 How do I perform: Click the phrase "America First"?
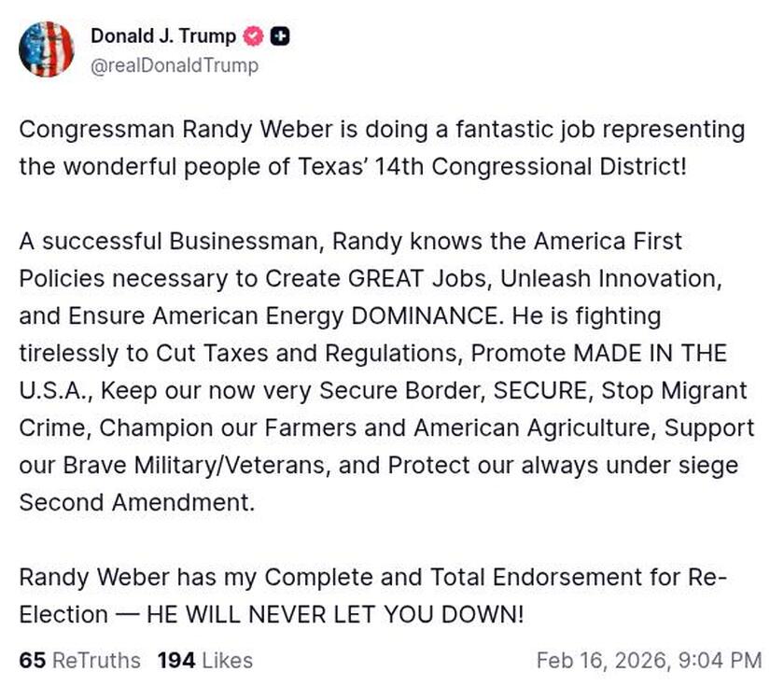tap(608, 241)
